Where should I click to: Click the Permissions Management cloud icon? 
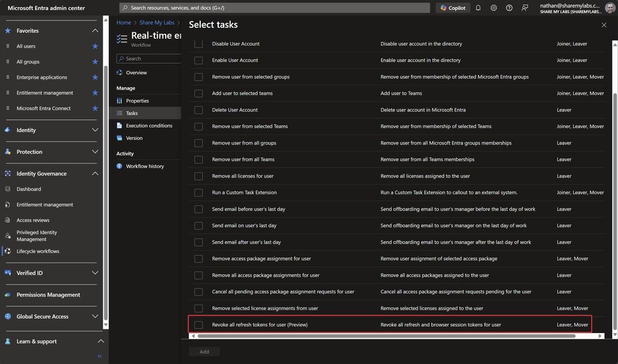click(7, 295)
